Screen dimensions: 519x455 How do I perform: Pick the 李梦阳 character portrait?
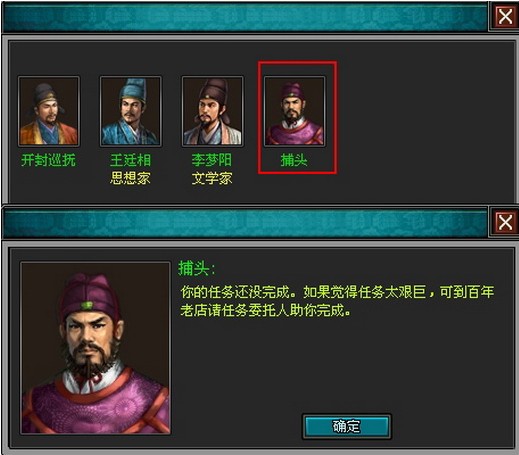[x=213, y=111]
